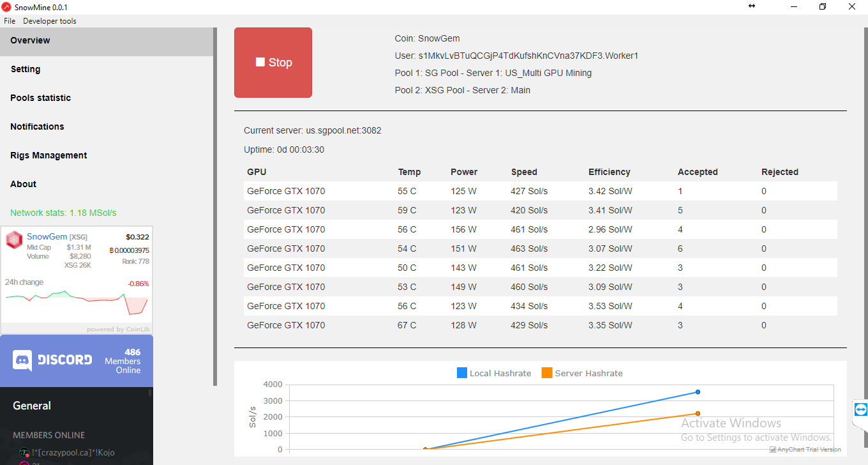Click the Temp column header

409,172
